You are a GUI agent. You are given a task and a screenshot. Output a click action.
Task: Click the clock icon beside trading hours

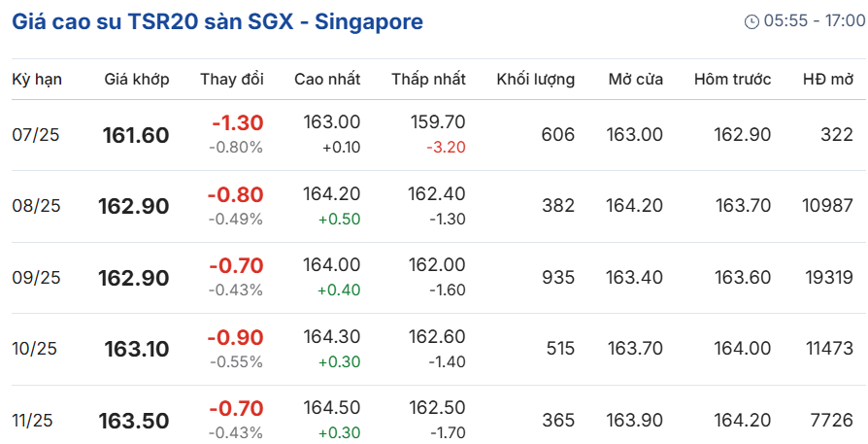pyautogui.click(x=751, y=21)
